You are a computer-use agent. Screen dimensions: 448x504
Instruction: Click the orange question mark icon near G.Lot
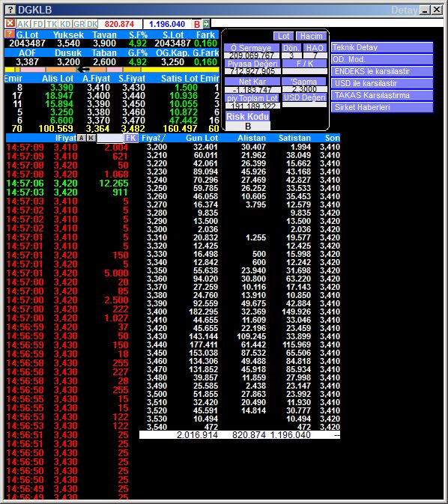click(x=10, y=34)
